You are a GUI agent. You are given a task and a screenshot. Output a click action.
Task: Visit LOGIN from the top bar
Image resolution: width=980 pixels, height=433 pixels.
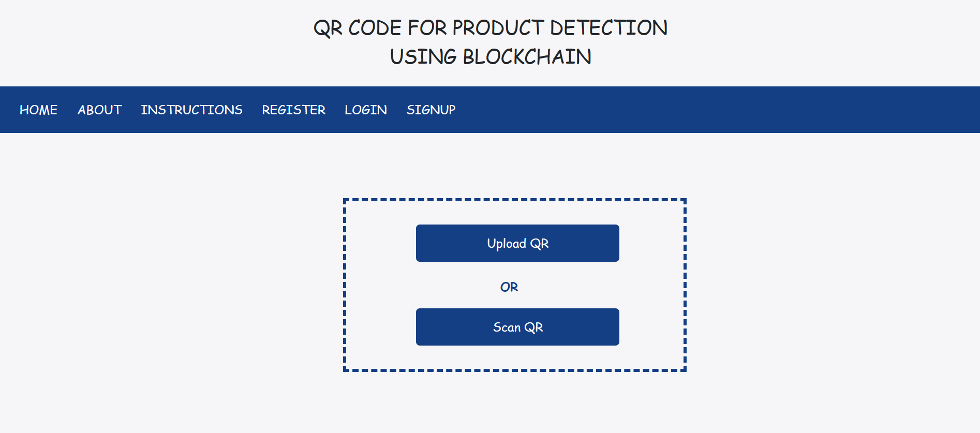click(366, 110)
